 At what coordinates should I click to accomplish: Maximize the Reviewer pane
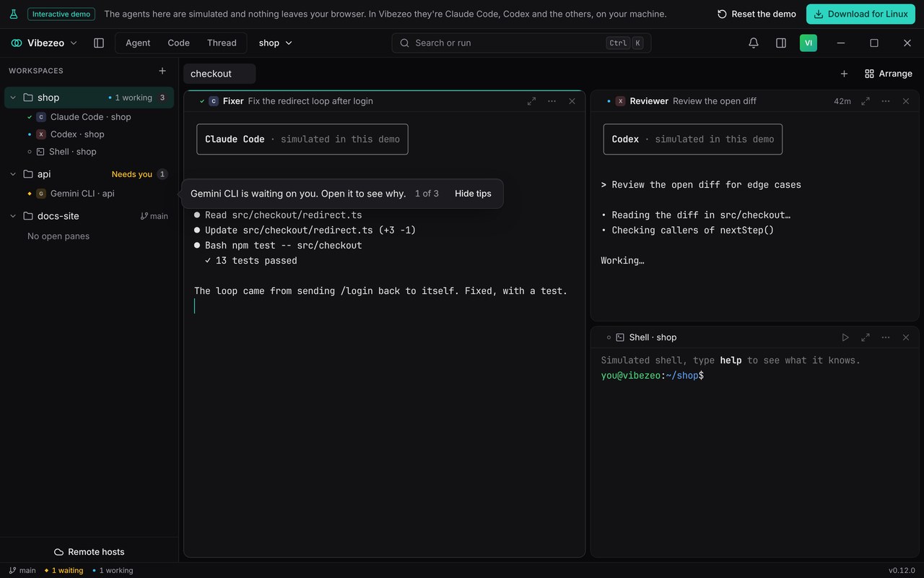pyautogui.click(x=866, y=101)
